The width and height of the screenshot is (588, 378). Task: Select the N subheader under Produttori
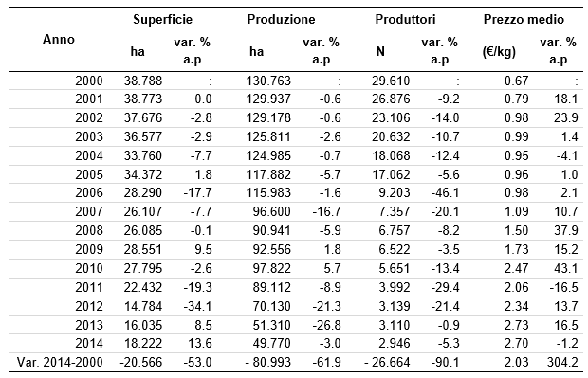pyautogui.click(x=380, y=51)
